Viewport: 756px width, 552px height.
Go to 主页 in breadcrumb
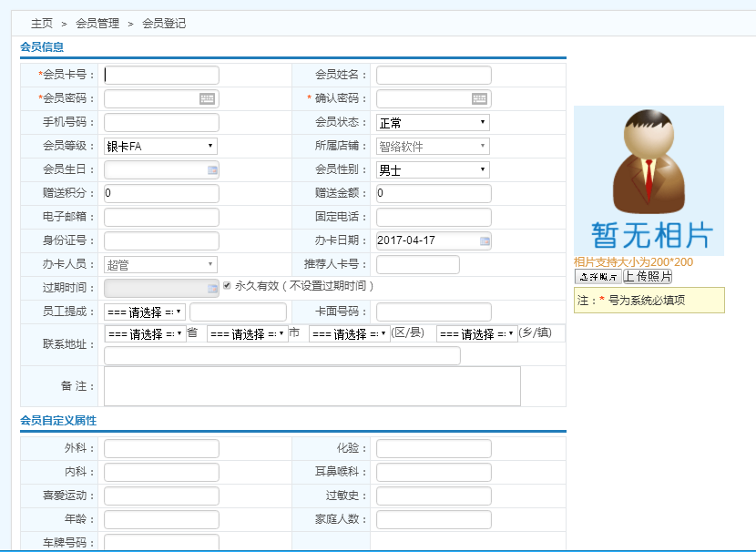point(42,24)
